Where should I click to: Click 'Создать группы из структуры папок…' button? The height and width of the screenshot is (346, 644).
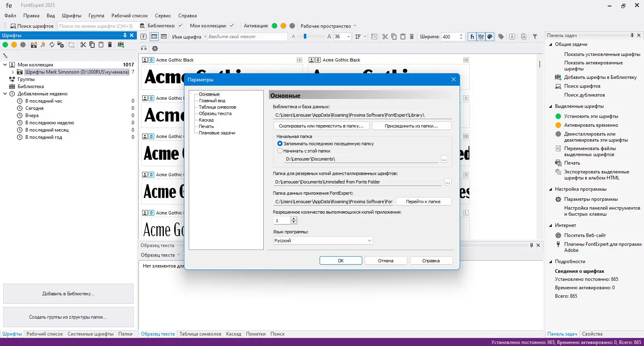(68, 317)
